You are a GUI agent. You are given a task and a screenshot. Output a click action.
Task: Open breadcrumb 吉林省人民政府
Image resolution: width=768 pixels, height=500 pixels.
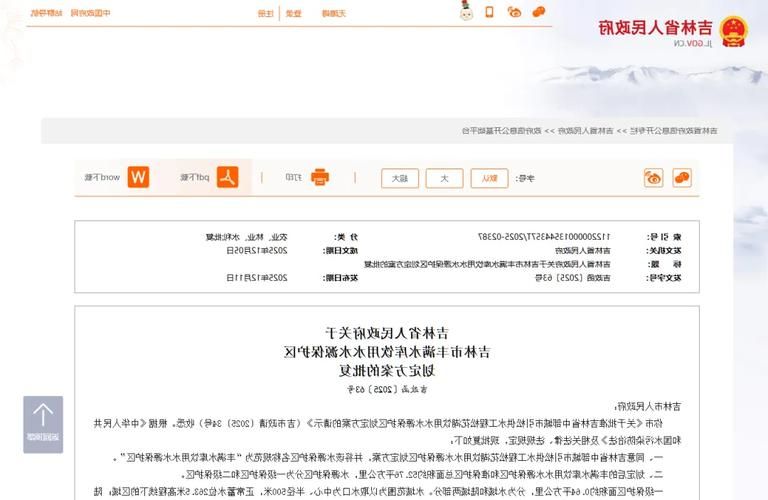click(585, 131)
